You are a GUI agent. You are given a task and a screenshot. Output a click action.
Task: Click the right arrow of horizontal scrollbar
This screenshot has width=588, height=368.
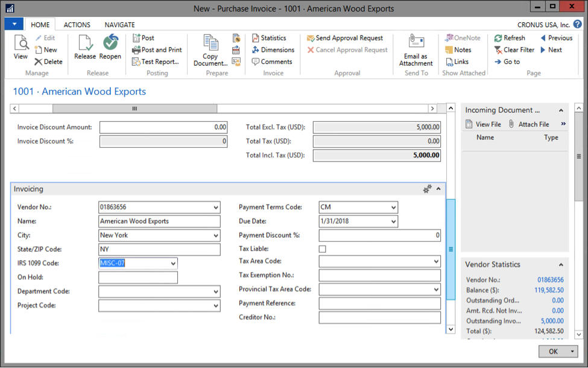(432, 109)
